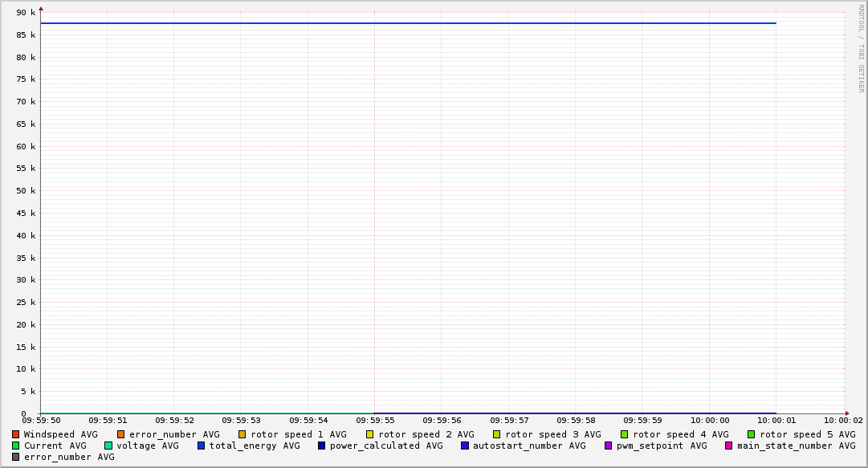Viewport: 868px width, 468px height.
Task: Click the rotor speed 1 AVG color swatch
Action: coord(242,434)
